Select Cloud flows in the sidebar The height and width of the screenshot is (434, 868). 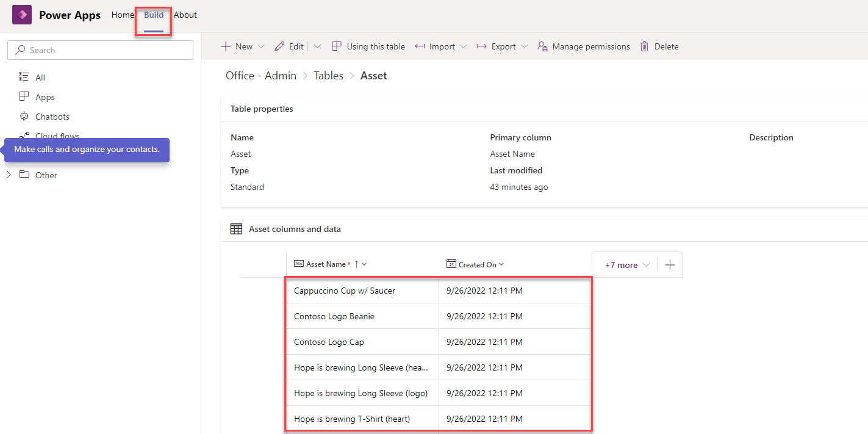point(57,136)
